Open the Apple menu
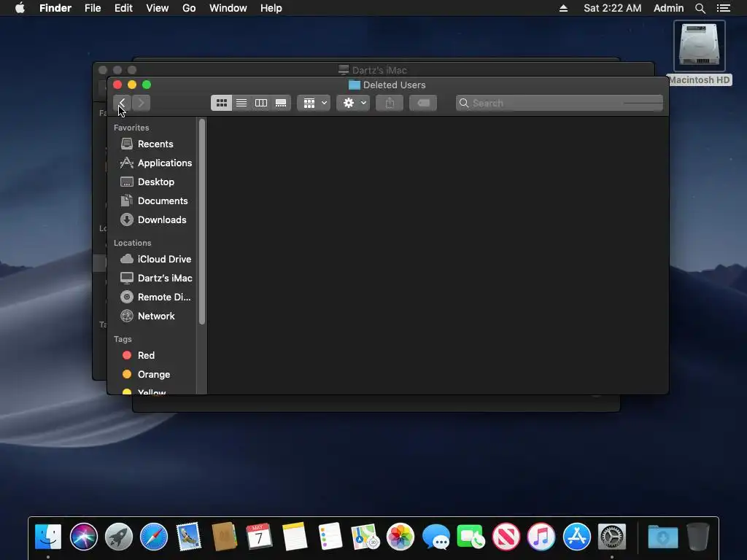747x560 pixels. click(x=20, y=8)
